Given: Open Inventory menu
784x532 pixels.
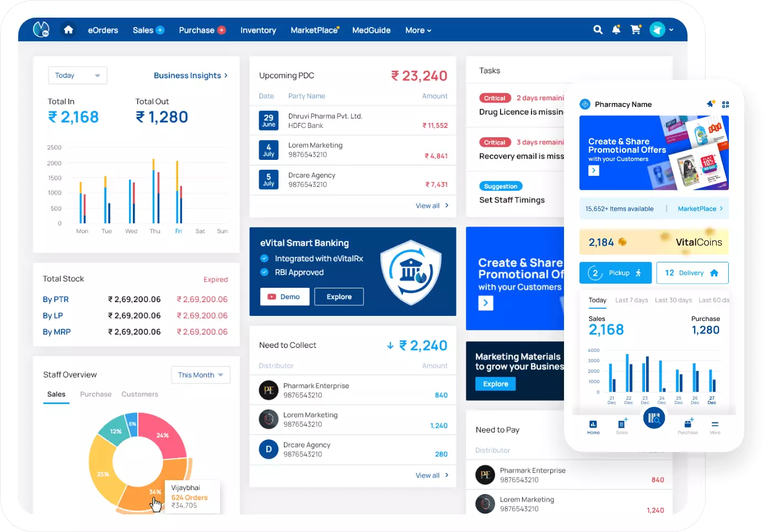Looking at the screenshot, I should (x=258, y=30).
